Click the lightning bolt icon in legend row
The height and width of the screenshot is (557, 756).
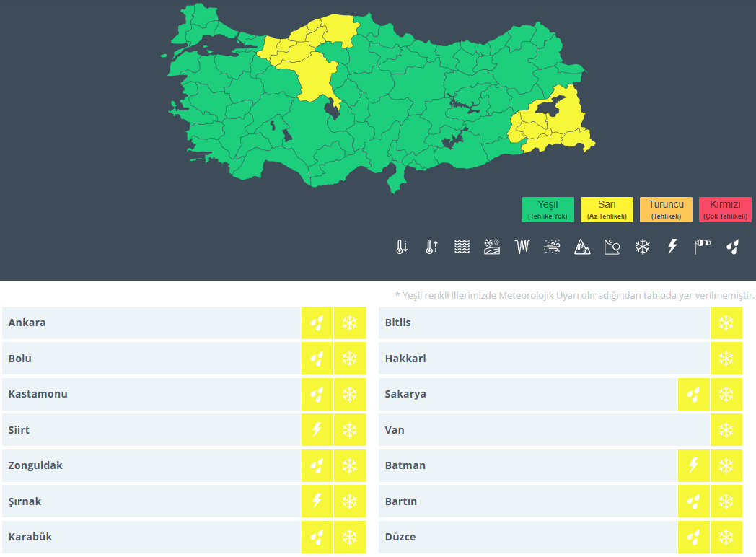672,247
